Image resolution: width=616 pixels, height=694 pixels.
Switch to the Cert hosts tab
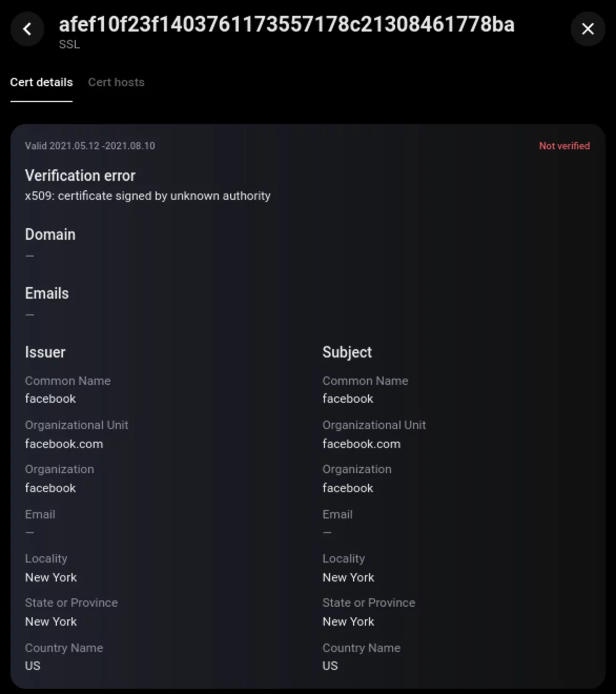[116, 82]
